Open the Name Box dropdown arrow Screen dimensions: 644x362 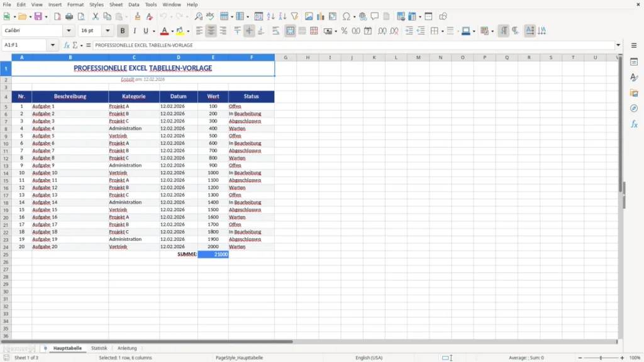coord(53,45)
